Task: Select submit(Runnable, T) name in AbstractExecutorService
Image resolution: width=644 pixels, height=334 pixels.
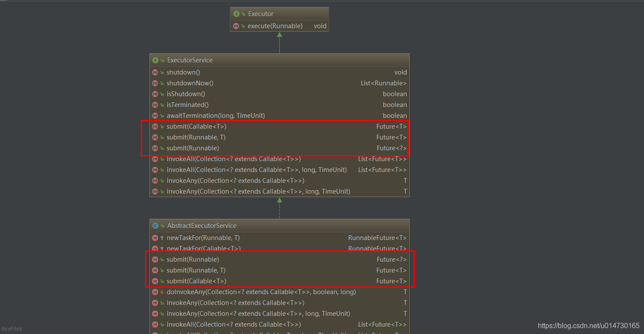Action: (x=196, y=270)
